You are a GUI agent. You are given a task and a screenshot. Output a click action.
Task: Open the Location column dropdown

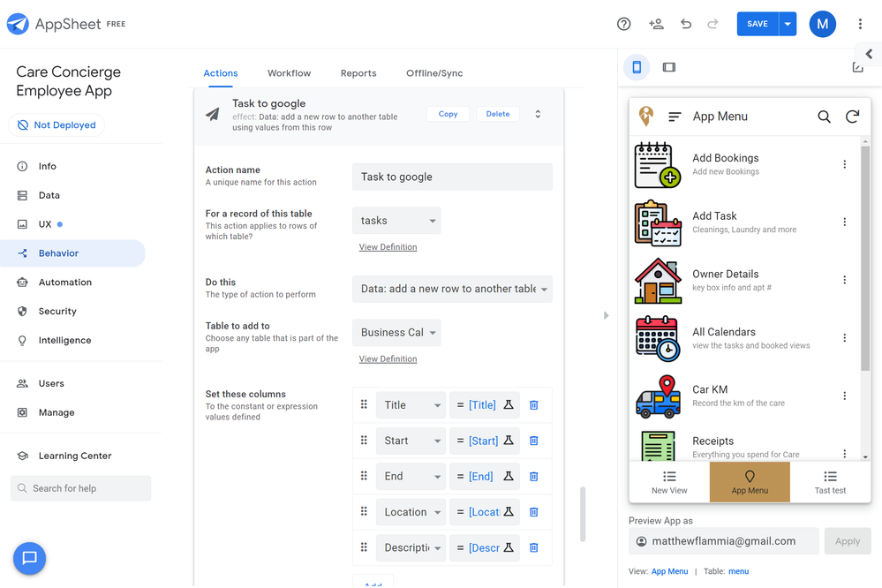click(411, 512)
